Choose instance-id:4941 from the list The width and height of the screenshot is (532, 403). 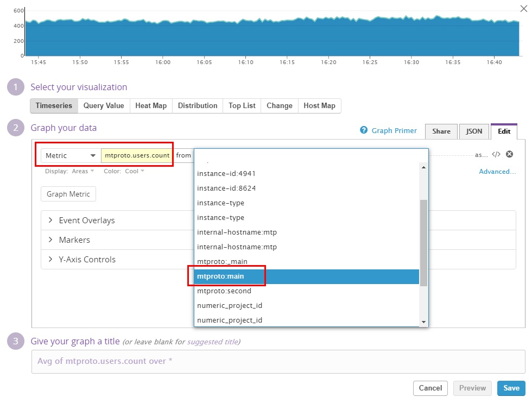307,173
